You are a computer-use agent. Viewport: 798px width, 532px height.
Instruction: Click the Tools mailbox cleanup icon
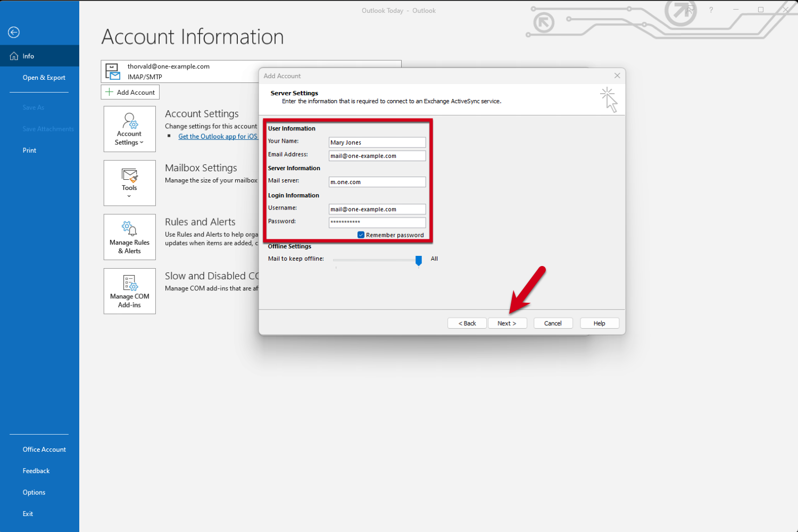tap(130, 175)
